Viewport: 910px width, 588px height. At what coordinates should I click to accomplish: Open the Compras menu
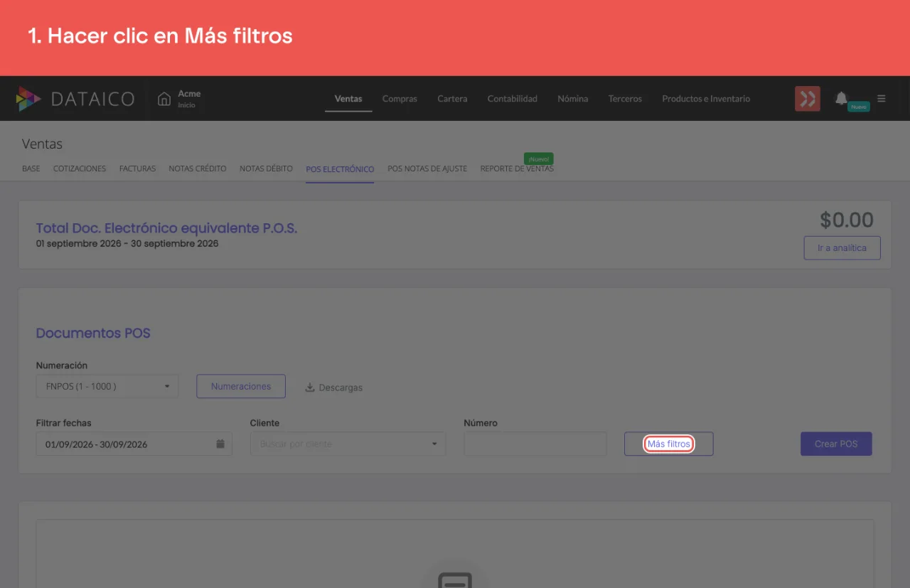click(400, 99)
